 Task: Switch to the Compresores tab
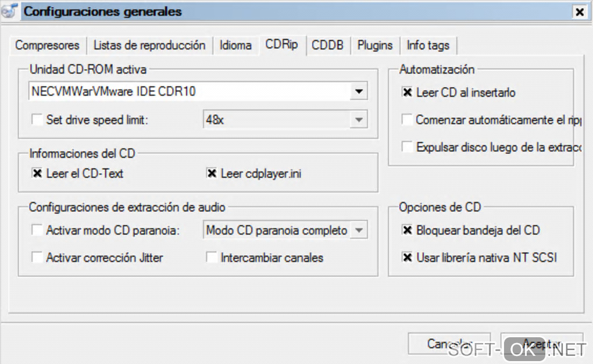[47, 45]
